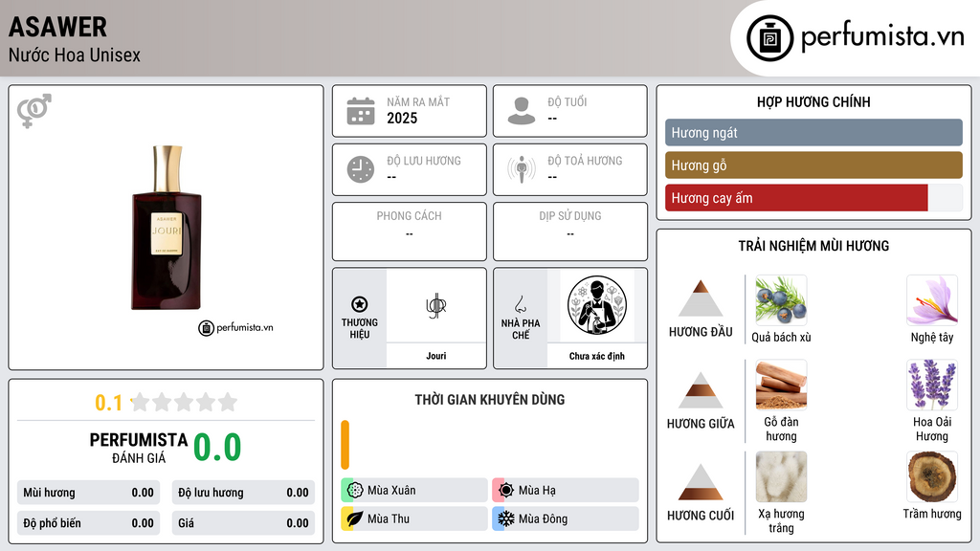Click the Xạ hương trắng label

pyautogui.click(x=781, y=521)
